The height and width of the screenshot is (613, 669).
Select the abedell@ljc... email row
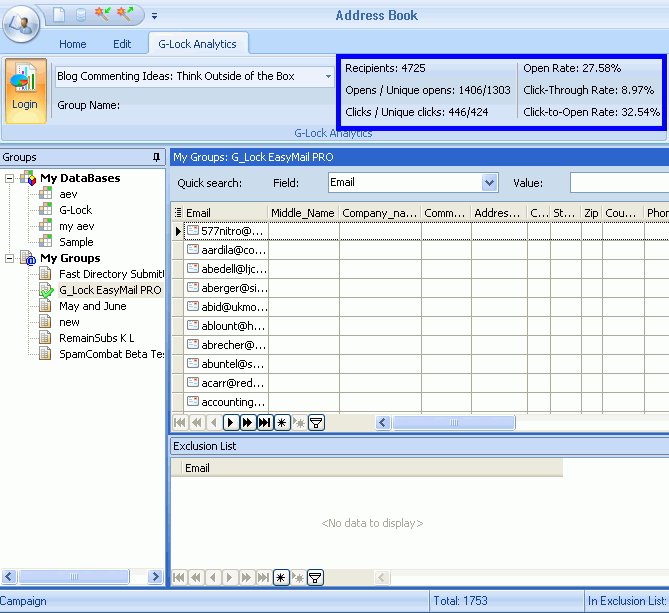[227, 269]
